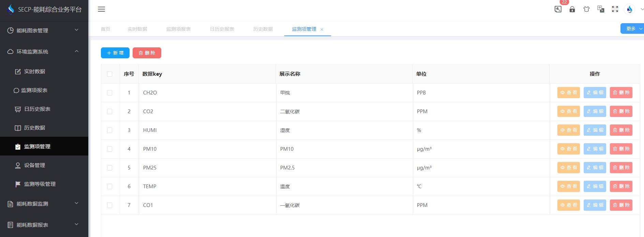Tick the checkbox for PM10 row

(x=109, y=149)
